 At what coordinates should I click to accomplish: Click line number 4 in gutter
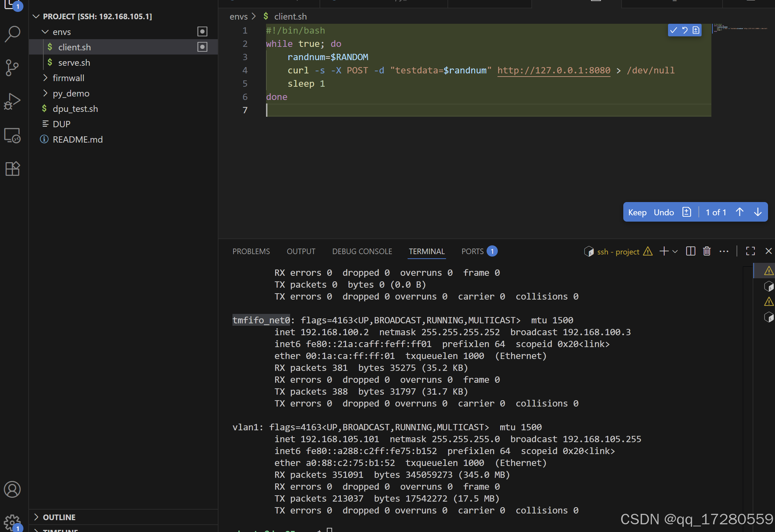[245, 70]
